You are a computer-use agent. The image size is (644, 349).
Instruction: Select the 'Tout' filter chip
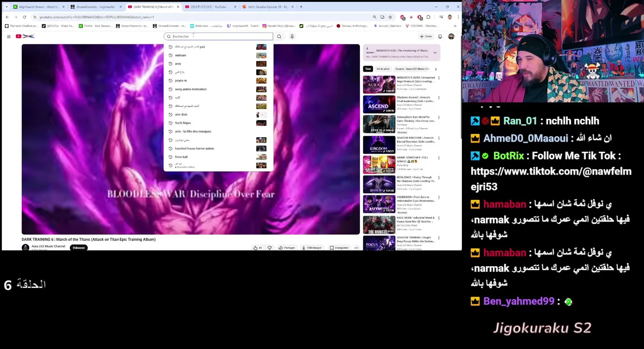[x=368, y=69]
